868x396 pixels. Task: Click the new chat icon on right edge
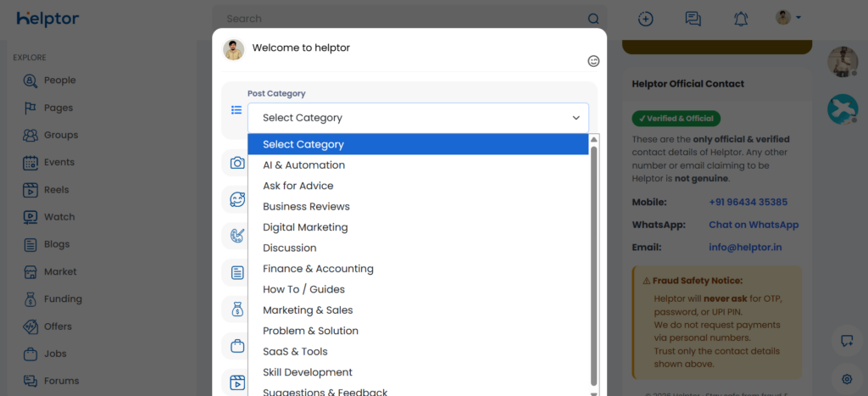pyautogui.click(x=846, y=341)
